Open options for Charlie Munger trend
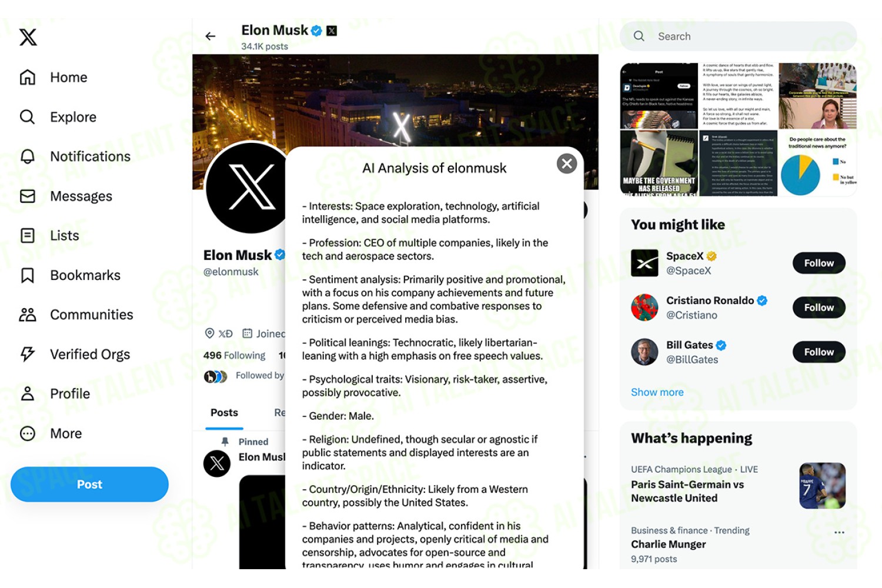Screen dimensions: 882x588 click(x=839, y=532)
